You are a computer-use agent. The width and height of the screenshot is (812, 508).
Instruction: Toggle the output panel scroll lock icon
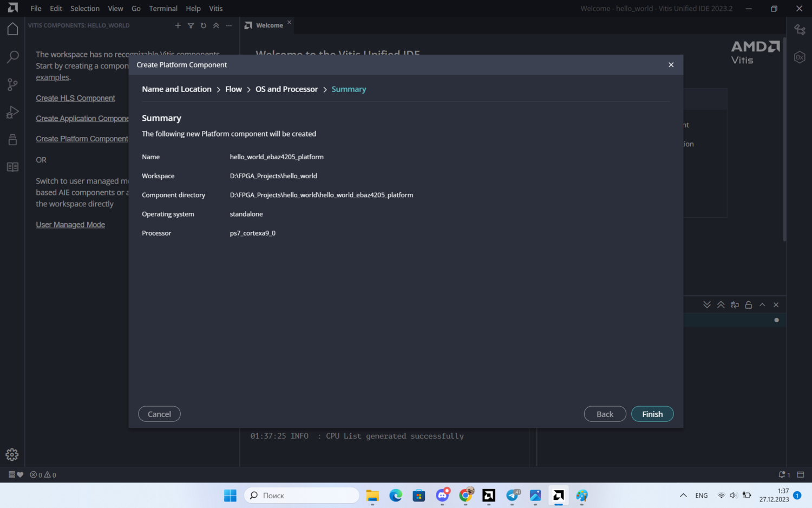748,305
